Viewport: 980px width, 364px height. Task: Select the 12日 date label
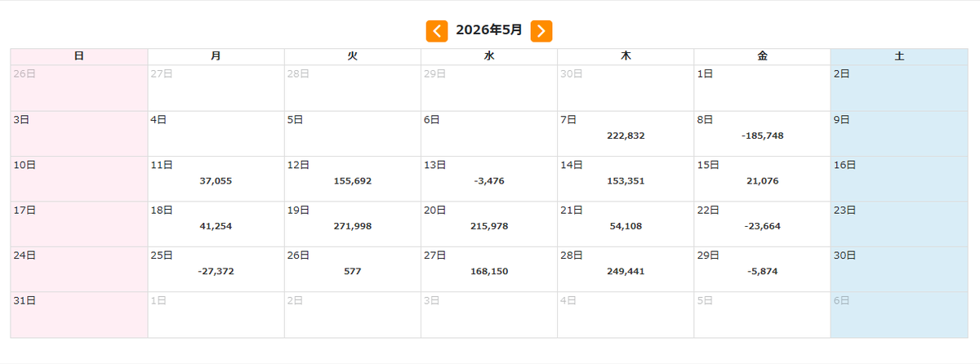(298, 164)
